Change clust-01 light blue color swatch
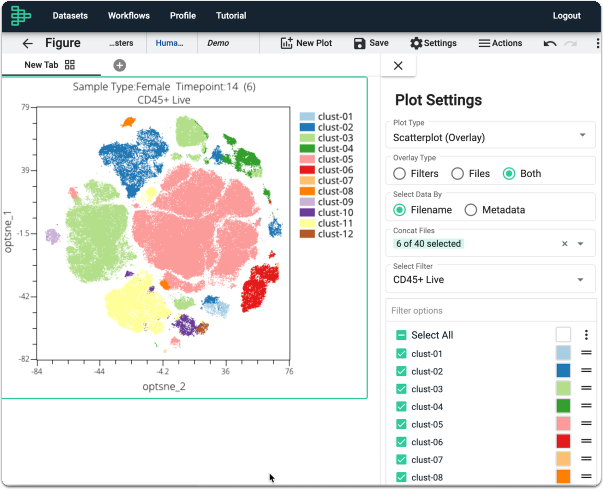The width and height of the screenshot is (603, 489). click(563, 353)
